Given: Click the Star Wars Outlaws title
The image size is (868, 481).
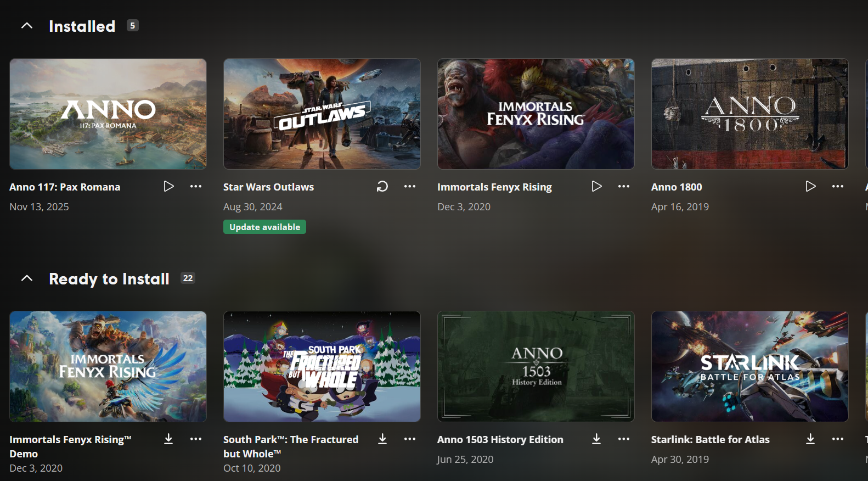Looking at the screenshot, I should click(268, 187).
